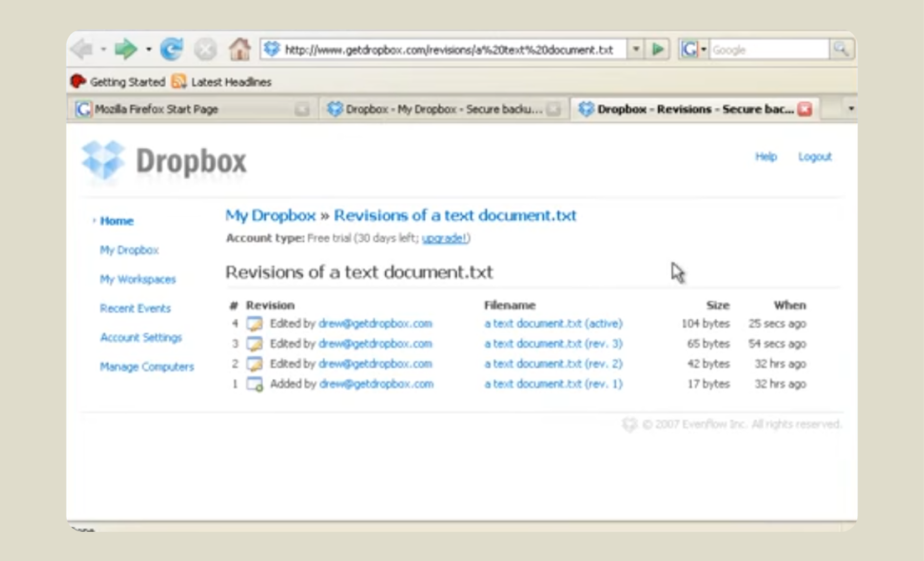Go to the Home page icon
The width and height of the screenshot is (924, 561).
[x=240, y=49]
